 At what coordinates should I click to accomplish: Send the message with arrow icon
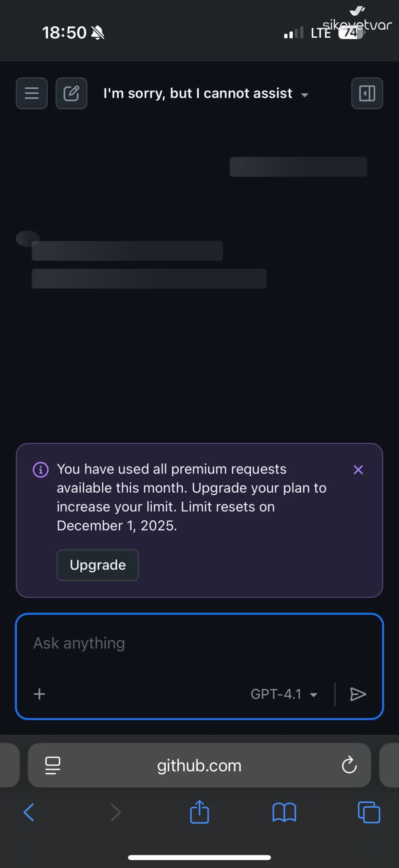(x=358, y=694)
